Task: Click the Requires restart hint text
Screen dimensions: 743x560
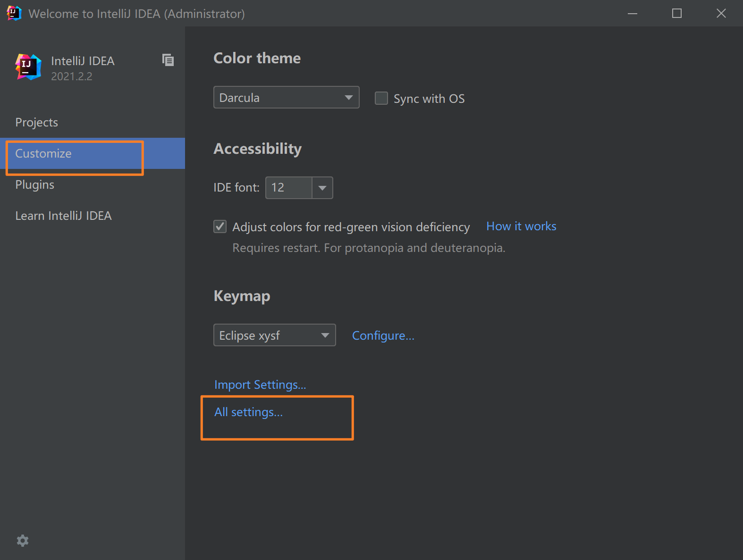Action: tap(369, 248)
